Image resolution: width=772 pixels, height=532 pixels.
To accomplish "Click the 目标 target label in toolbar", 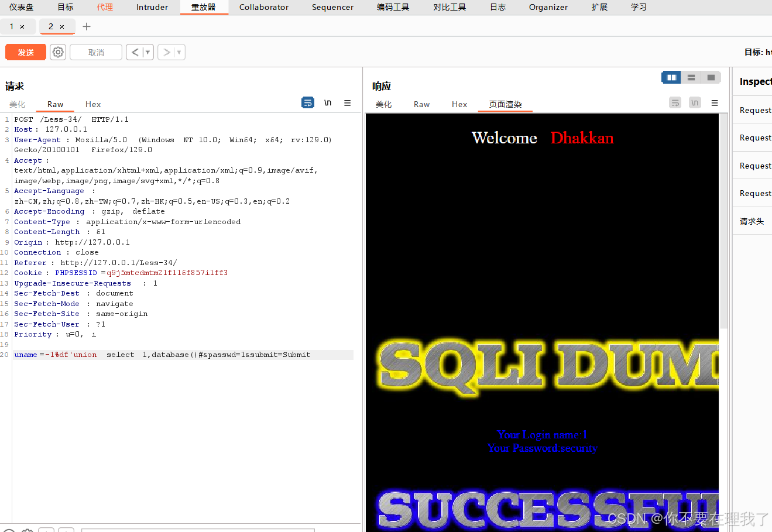I will (757, 52).
